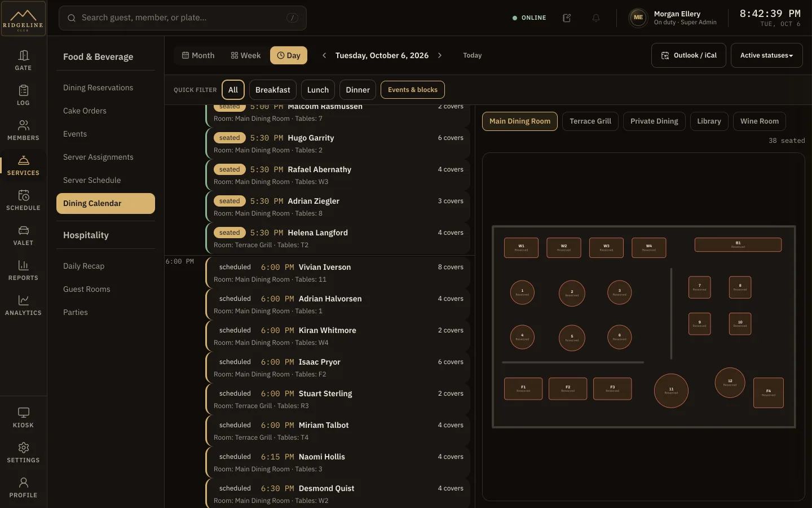Open the Log section icon
Image resolution: width=812 pixels, height=508 pixels.
(23, 95)
